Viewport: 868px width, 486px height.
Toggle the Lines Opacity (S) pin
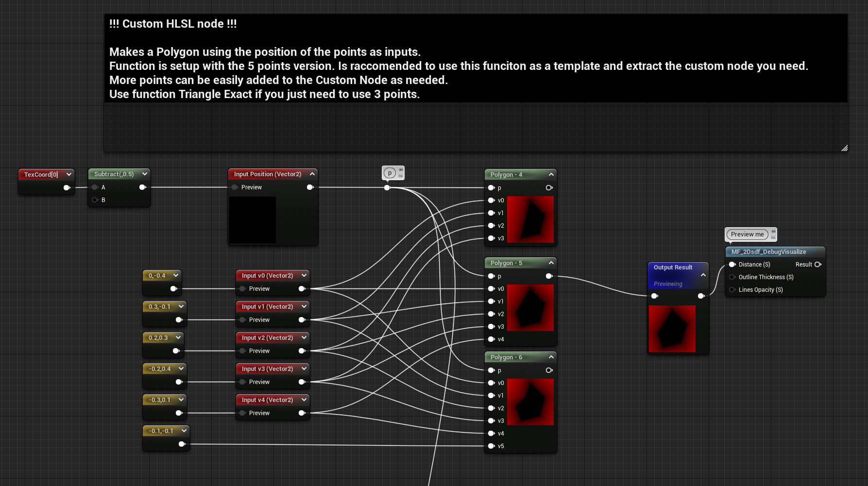pyautogui.click(x=732, y=289)
